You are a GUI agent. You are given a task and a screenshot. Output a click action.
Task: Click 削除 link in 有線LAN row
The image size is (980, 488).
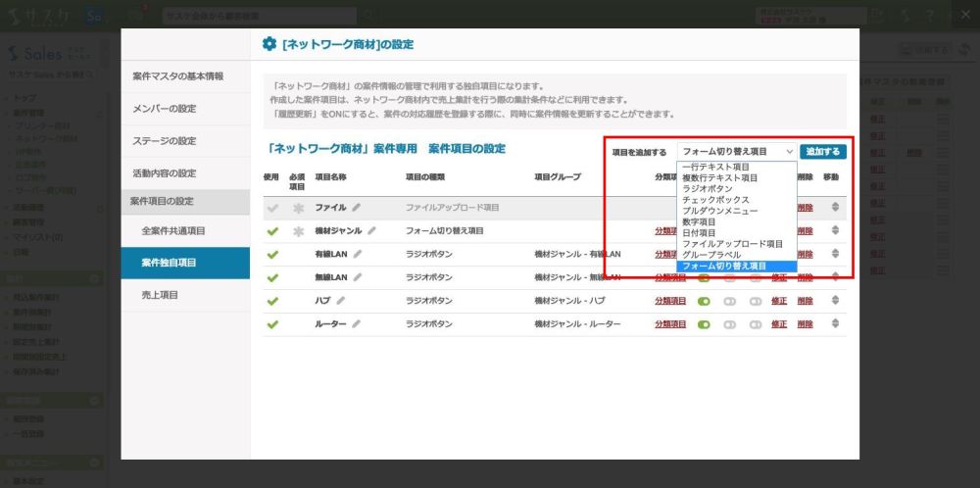[x=805, y=255]
